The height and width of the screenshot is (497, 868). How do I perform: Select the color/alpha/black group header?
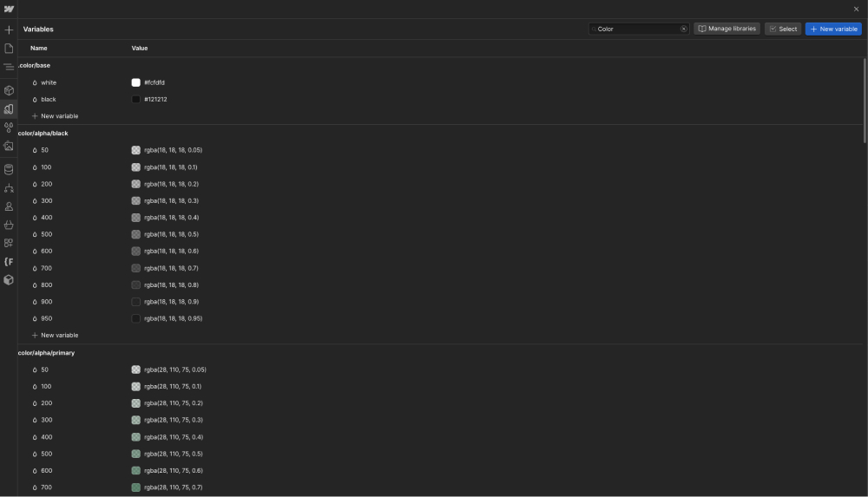click(43, 134)
